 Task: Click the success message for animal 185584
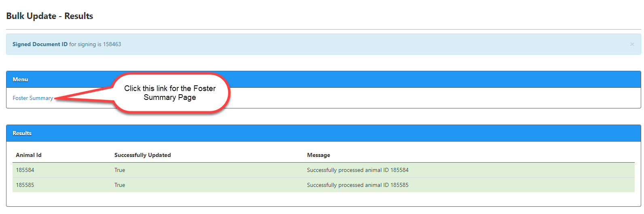pyautogui.click(x=358, y=170)
